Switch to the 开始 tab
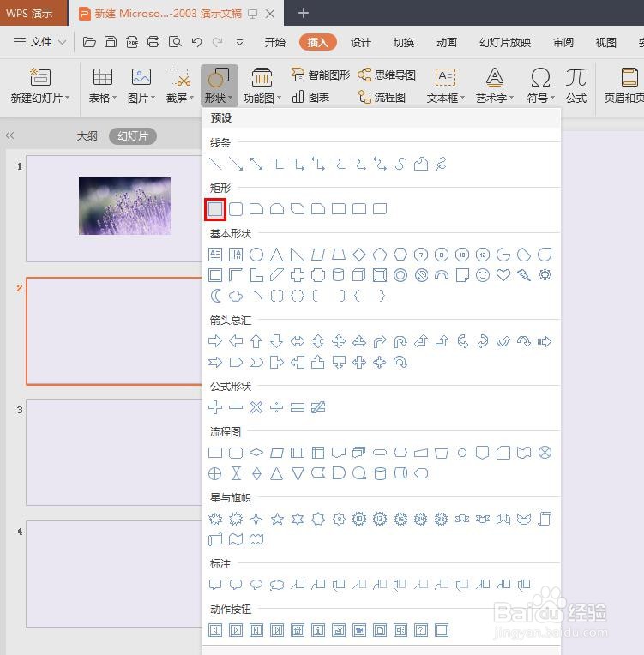 (275, 42)
